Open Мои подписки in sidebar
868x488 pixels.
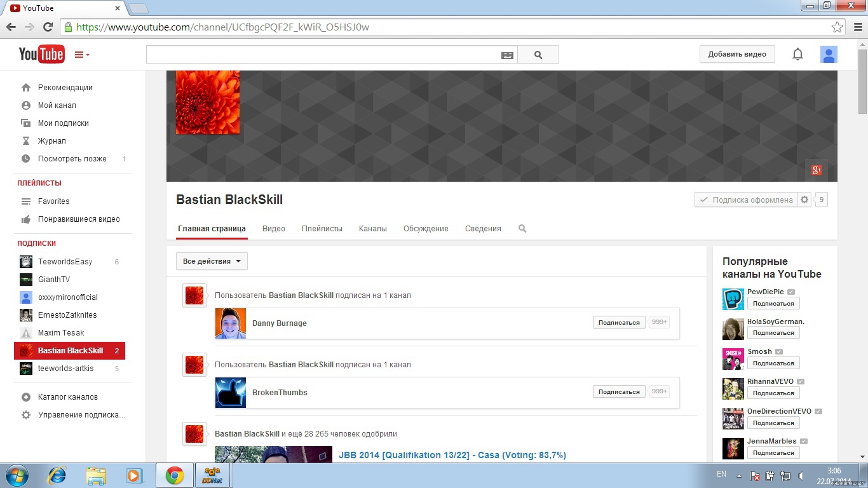coord(63,123)
